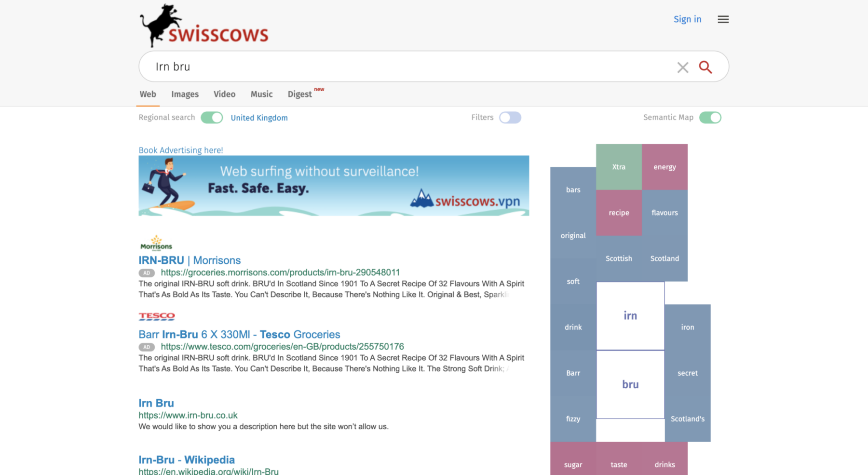Open the United Kingdom region selector
Image resolution: width=868 pixels, height=475 pixels.
[x=259, y=118]
